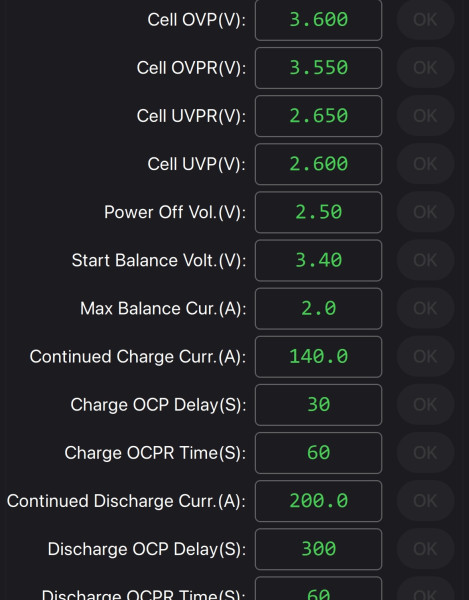Confirm Charge OCPR Time(S) with OK
The image size is (469, 600).
pos(425,453)
